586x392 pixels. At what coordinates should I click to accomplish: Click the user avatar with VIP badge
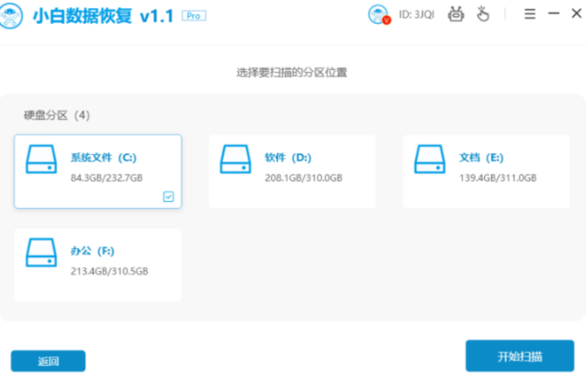click(378, 15)
